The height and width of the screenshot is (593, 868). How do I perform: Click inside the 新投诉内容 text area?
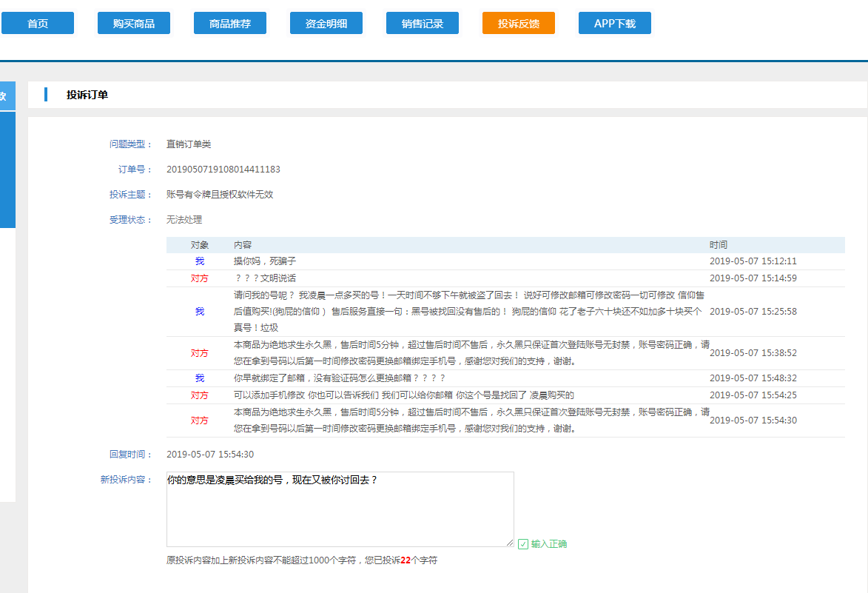[x=340, y=509]
